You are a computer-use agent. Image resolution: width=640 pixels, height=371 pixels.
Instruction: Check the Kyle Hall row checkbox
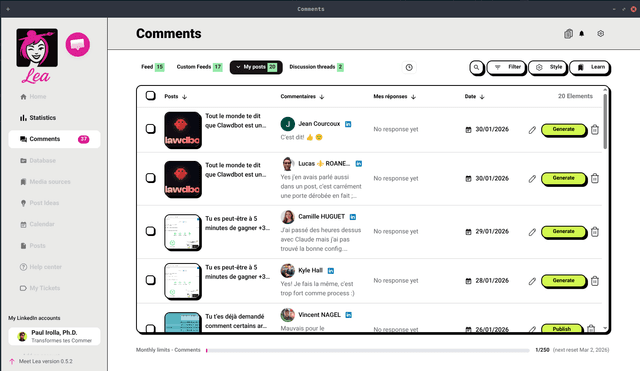coord(151,280)
